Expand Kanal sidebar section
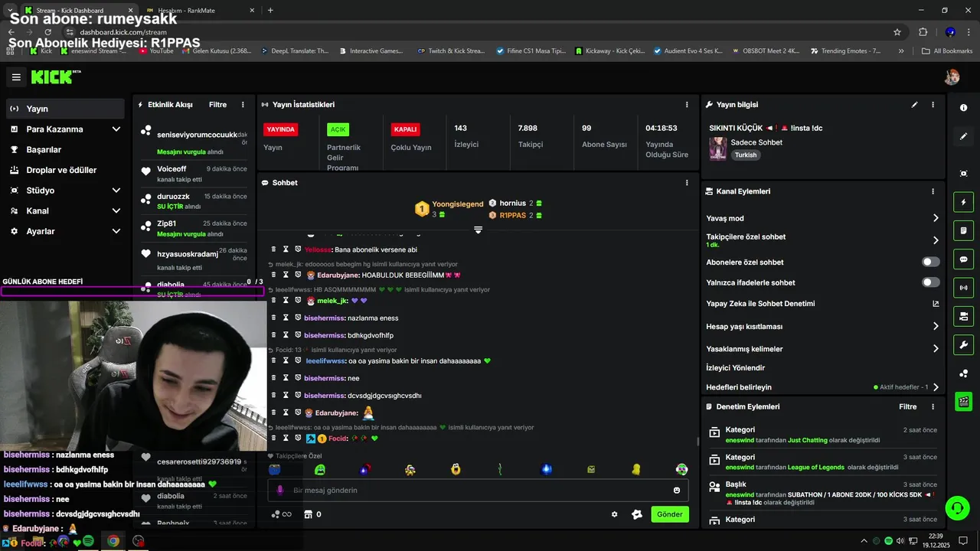980x551 pixels. (x=116, y=211)
